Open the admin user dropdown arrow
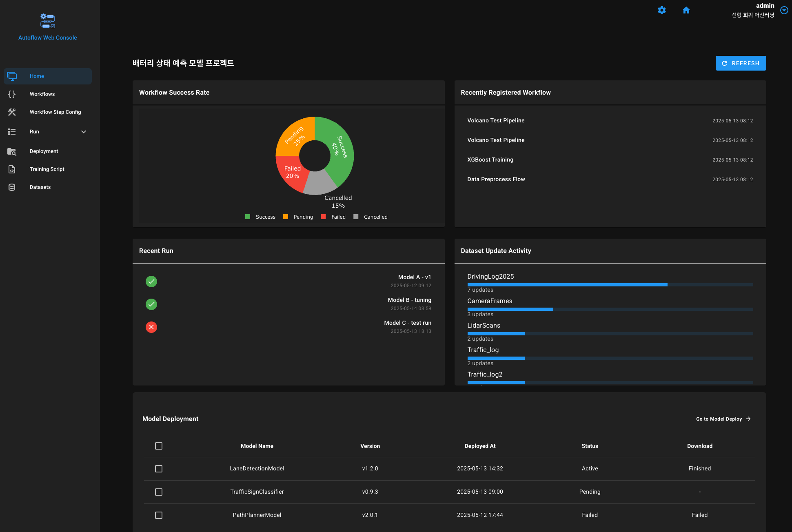 [784, 10]
